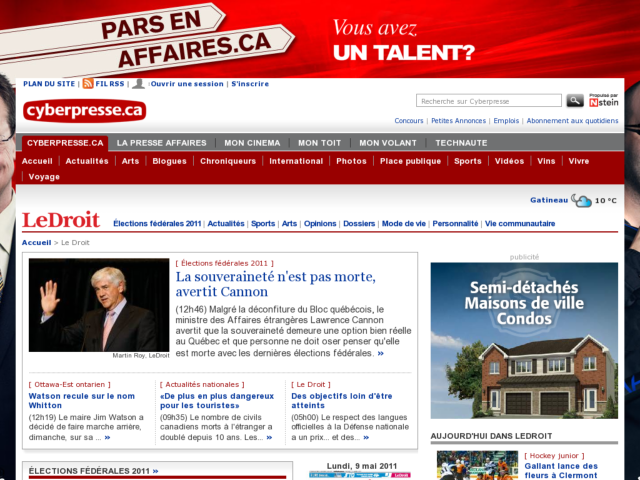Screen dimensions: 640x480
Task: Click the Gatineau weather cloud icon
Action: click(x=581, y=200)
